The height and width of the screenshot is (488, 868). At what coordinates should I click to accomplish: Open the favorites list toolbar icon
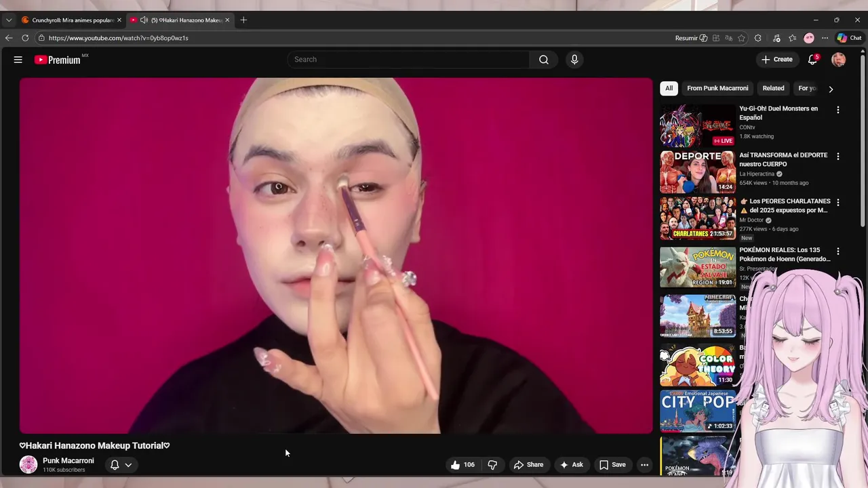(793, 38)
